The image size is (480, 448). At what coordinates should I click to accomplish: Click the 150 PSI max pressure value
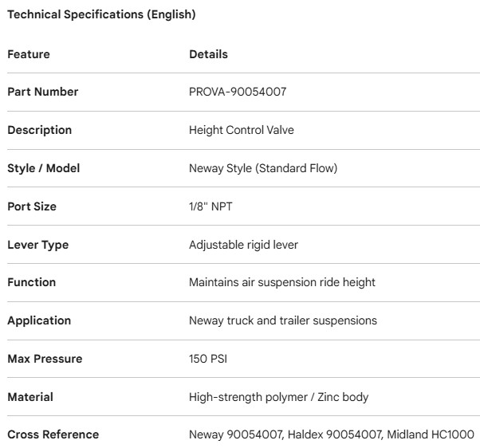(207, 359)
